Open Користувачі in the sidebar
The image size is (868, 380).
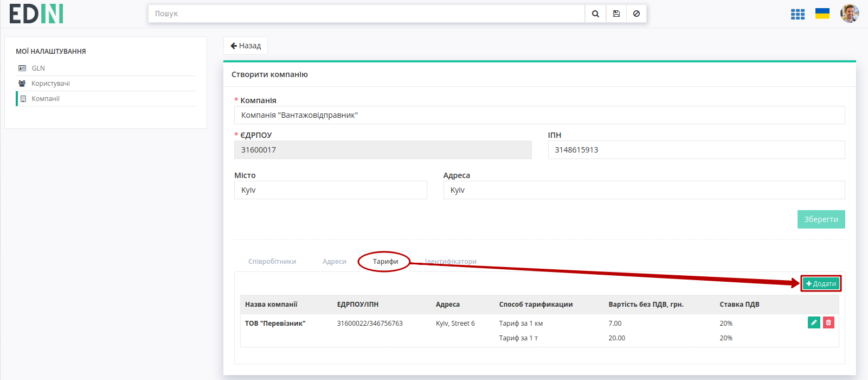pyautogui.click(x=50, y=84)
